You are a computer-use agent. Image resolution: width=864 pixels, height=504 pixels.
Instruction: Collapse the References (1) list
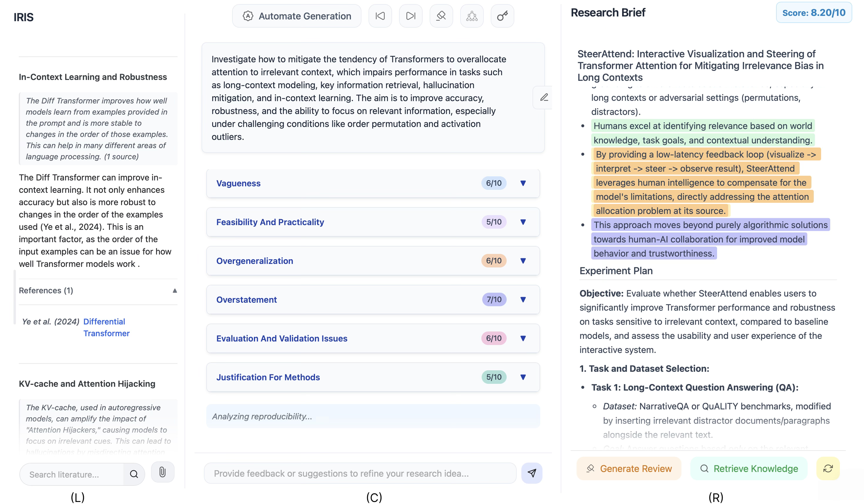(175, 291)
